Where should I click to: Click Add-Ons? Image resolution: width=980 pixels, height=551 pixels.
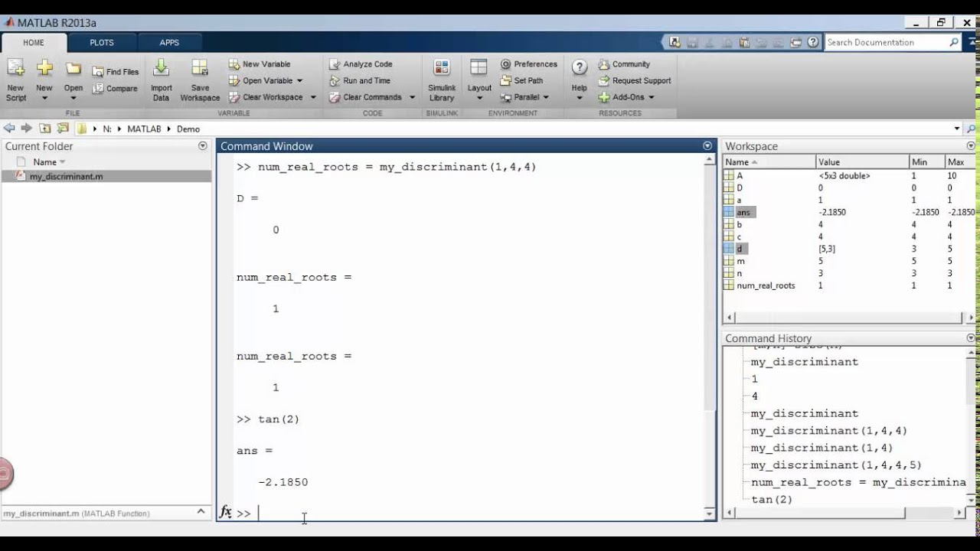(x=621, y=97)
